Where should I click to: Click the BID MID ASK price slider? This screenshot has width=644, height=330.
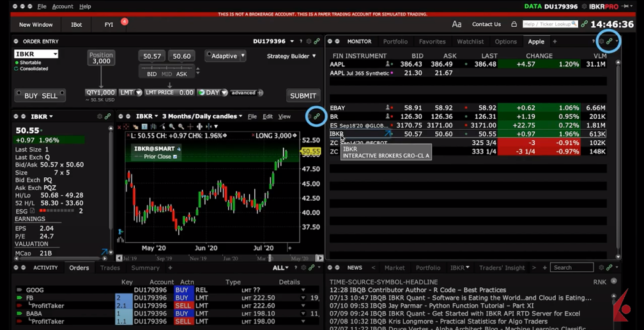[x=167, y=67]
